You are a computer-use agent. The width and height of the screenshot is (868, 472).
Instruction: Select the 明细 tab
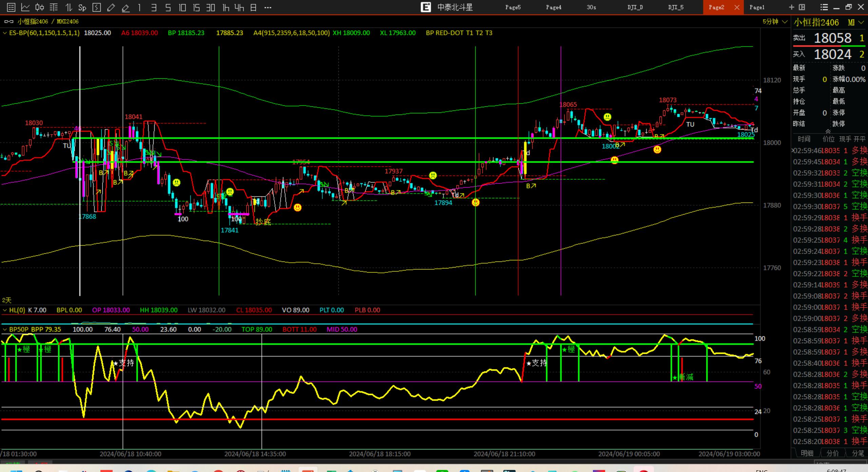click(x=807, y=453)
